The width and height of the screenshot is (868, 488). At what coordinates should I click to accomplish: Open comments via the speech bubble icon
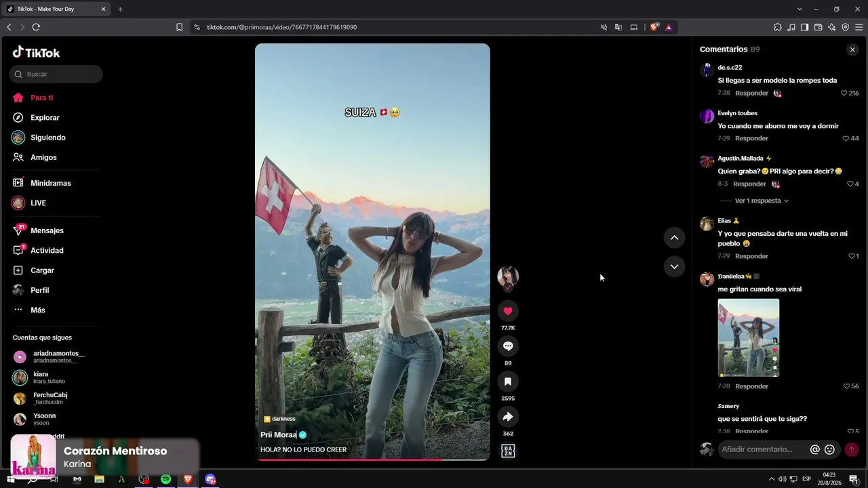(508, 346)
